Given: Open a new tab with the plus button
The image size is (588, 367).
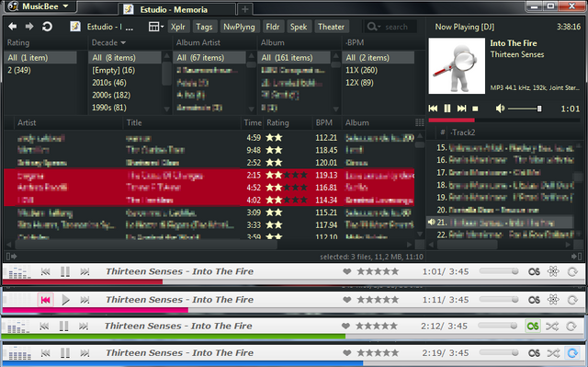Looking at the screenshot, I should click(x=245, y=9).
